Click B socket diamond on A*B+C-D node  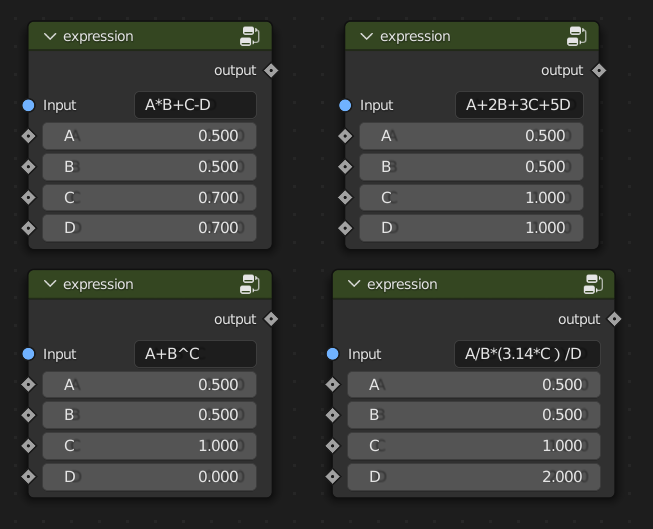pyautogui.click(x=28, y=167)
